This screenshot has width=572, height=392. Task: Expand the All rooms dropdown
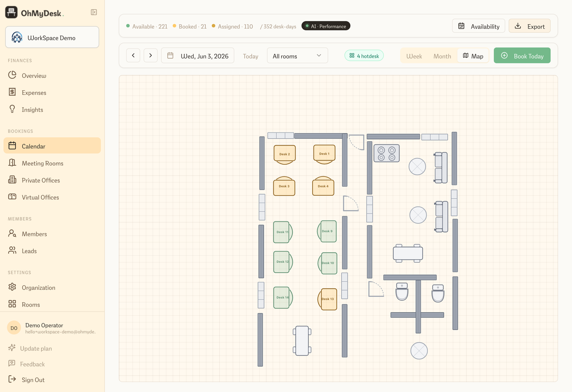click(x=298, y=56)
